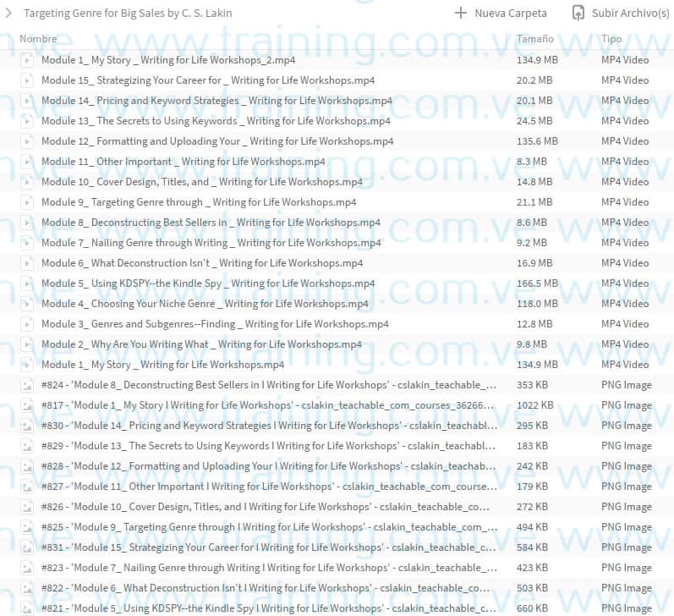This screenshot has height=616, width=674.
Task: Open Module 1_ My Story Workshops_2.mp4 file name
Action: click(x=168, y=60)
